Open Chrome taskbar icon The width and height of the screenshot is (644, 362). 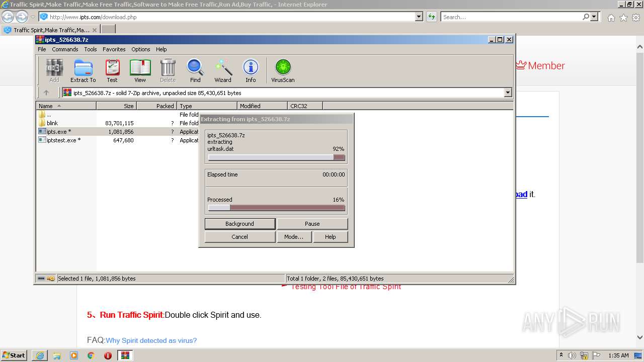(x=91, y=355)
